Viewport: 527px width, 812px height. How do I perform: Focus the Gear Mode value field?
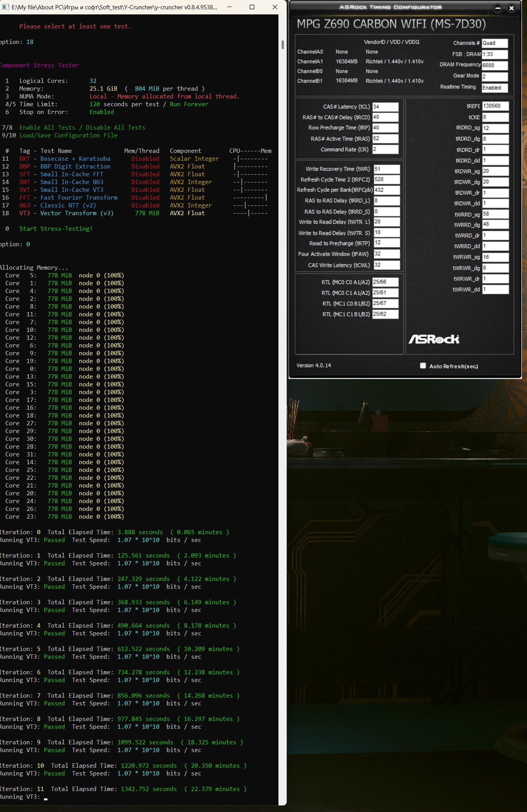[x=495, y=77]
